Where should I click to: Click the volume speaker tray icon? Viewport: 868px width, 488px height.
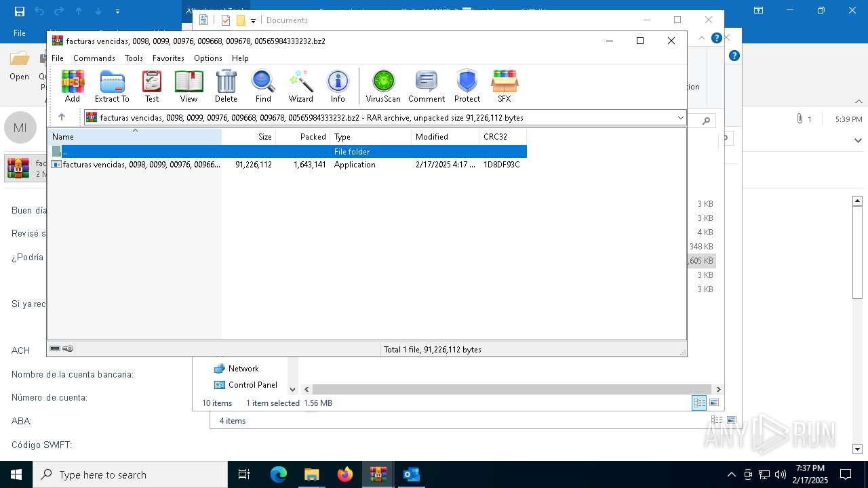pos(781,474)
